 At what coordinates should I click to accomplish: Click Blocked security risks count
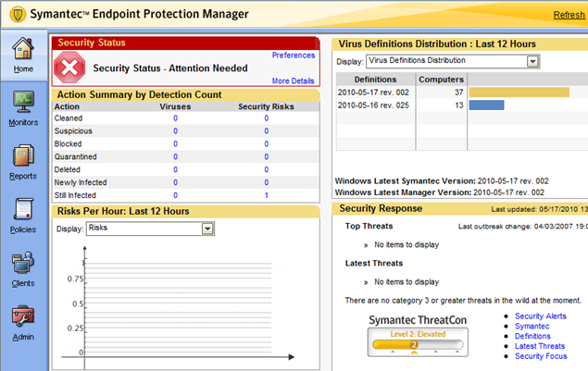click(x=267, y=144)
